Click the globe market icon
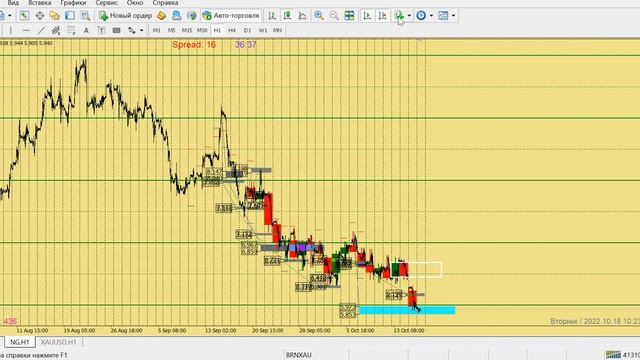640x360 pixels. point(191,16)
